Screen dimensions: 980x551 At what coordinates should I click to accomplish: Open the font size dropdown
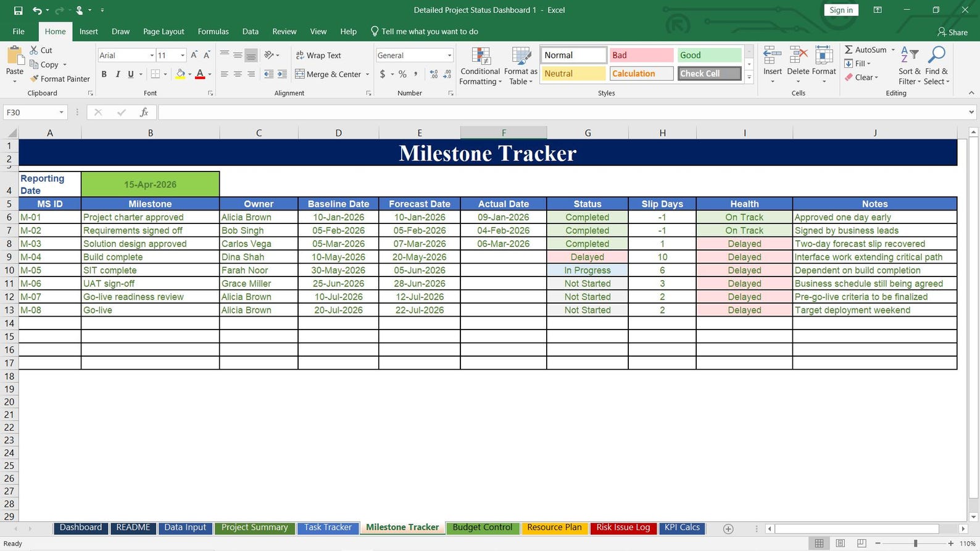point(183,56)
